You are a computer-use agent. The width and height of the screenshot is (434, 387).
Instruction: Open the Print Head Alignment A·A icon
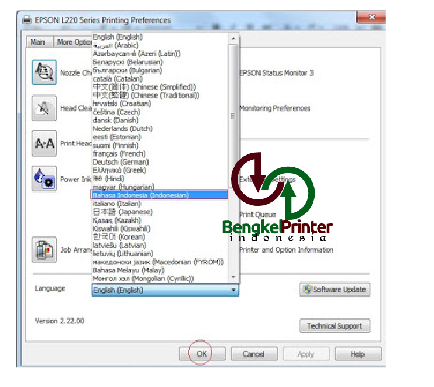pos(44,144)
